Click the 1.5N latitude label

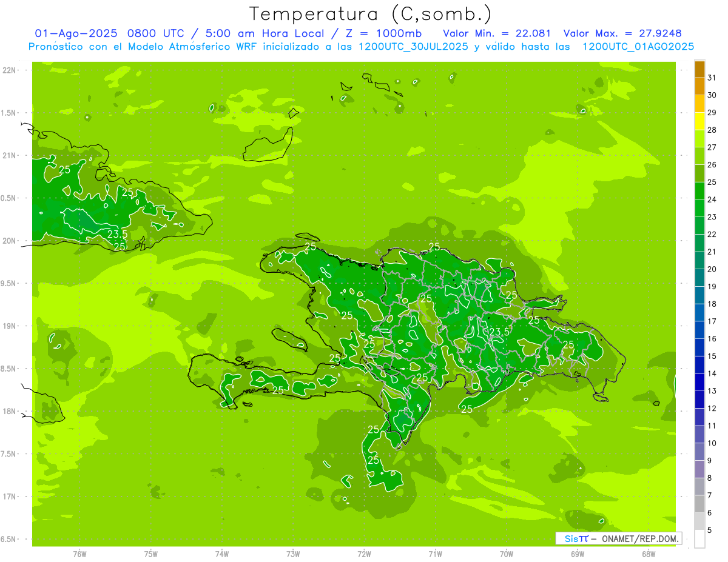click(9, 113)
